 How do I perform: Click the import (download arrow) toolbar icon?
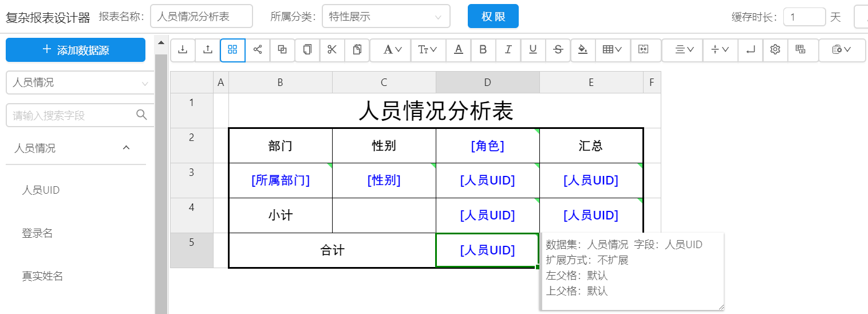click(x=183, y=50)
